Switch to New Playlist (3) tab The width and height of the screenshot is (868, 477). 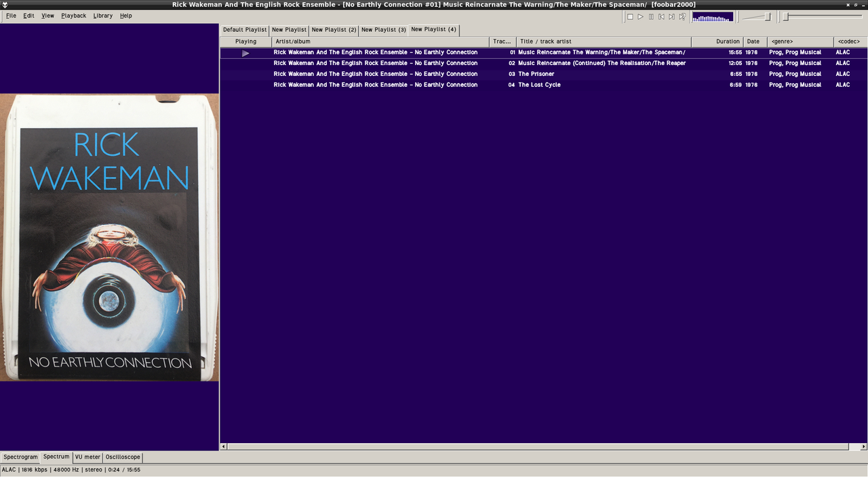[383, 30]
